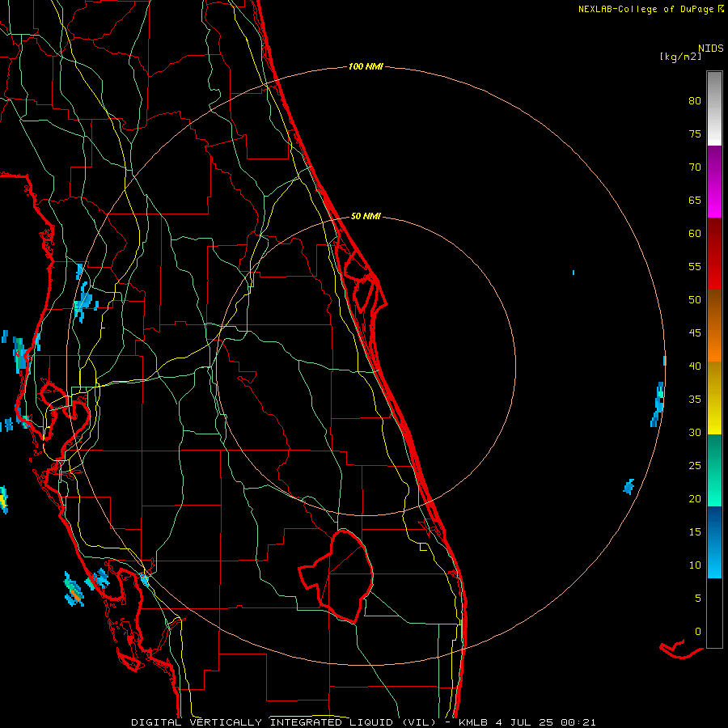Click the [kg/m2] units label

tap(680, 57)
